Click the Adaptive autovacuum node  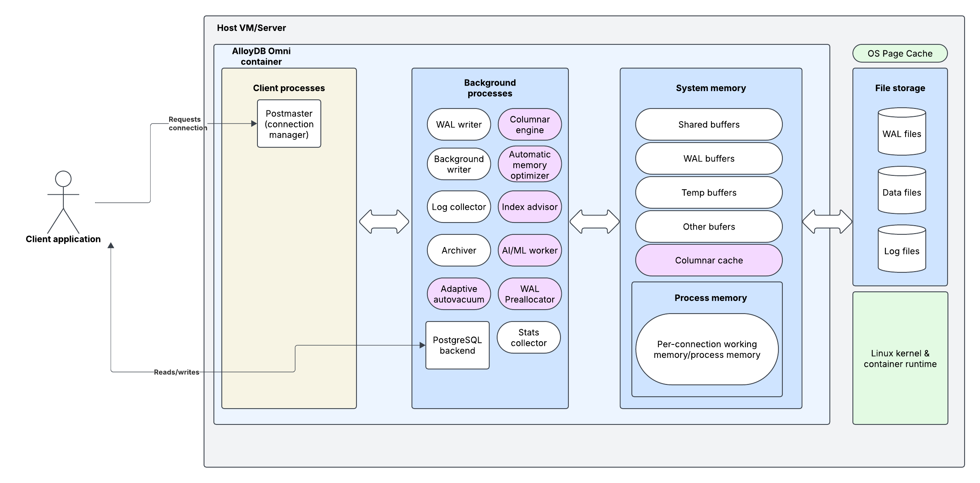[x=459, y=294]
